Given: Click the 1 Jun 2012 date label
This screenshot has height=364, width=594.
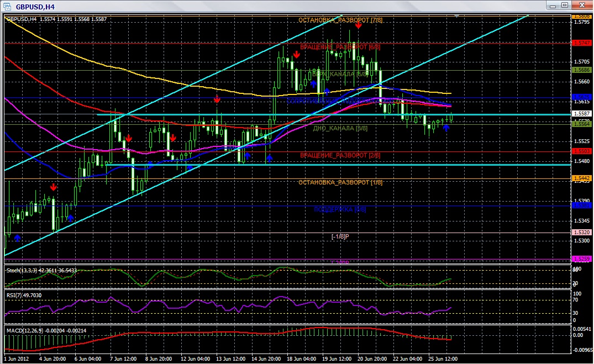Looking at the screenshot, I should [16, 358].
